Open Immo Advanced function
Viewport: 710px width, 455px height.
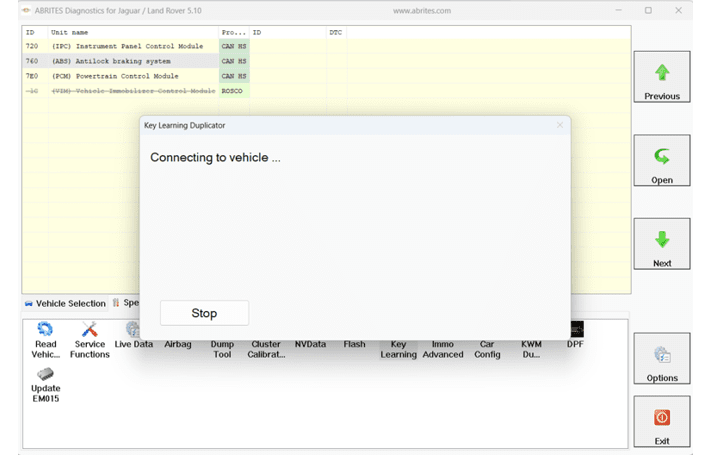point(442,349)
